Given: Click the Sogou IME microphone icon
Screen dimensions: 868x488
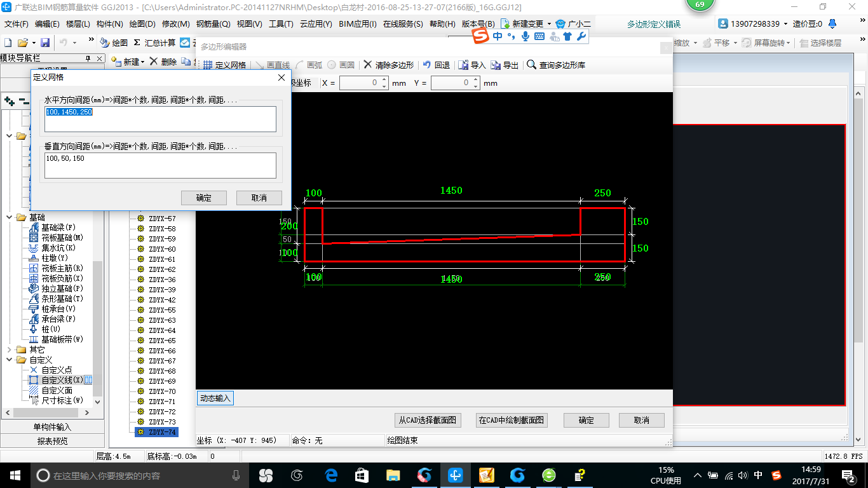Looking at the screenshot, I should (x=526, y=36).
